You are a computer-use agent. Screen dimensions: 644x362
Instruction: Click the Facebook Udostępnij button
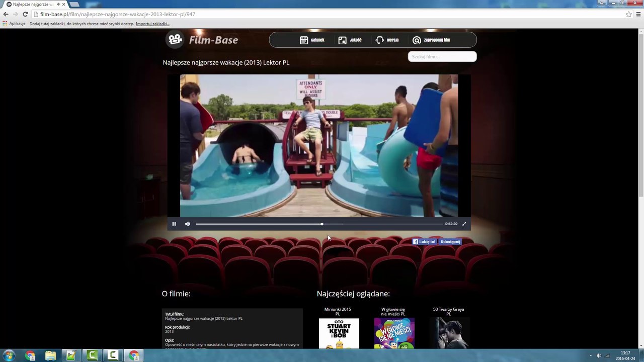[x=450, y=242]
